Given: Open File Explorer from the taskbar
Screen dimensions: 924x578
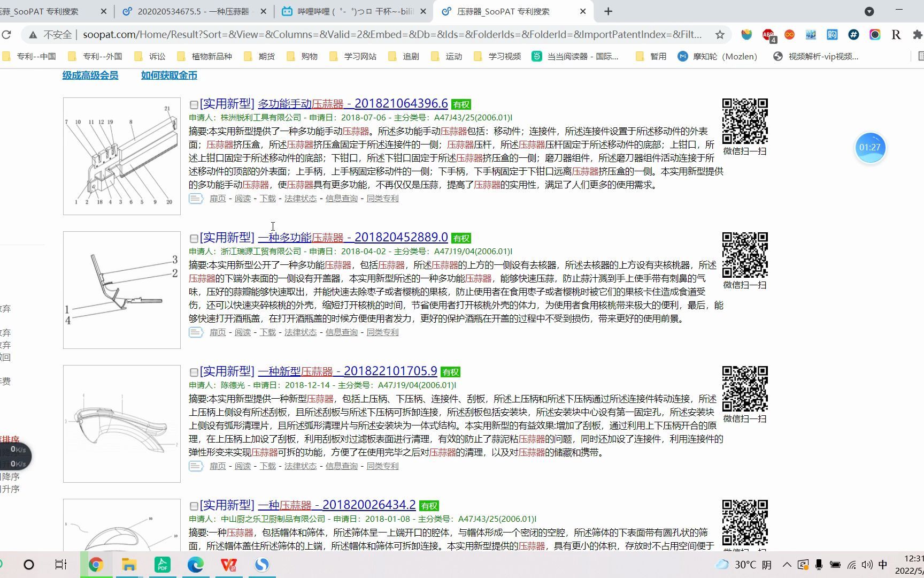Looking at the screenshot, I should point(129,565).
